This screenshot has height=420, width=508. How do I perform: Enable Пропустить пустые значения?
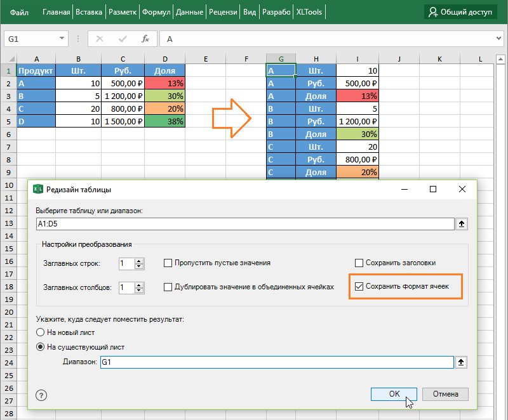[168, 263]
